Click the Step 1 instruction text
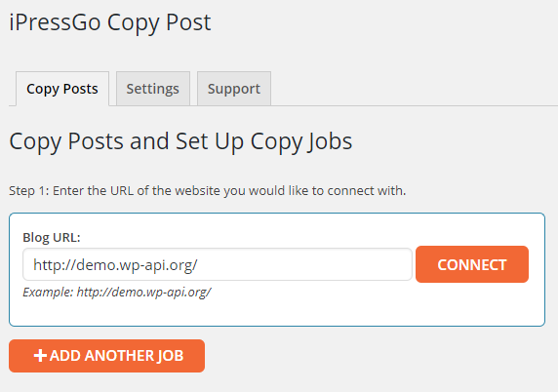The width and height of the screenshot is (558, 392). [207, 191]
